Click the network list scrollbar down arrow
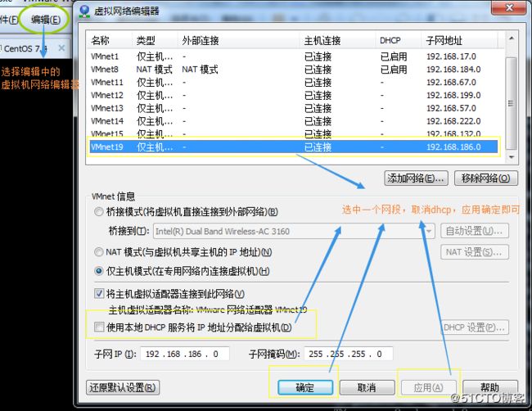The image size is (532, 411). point(511,157)
